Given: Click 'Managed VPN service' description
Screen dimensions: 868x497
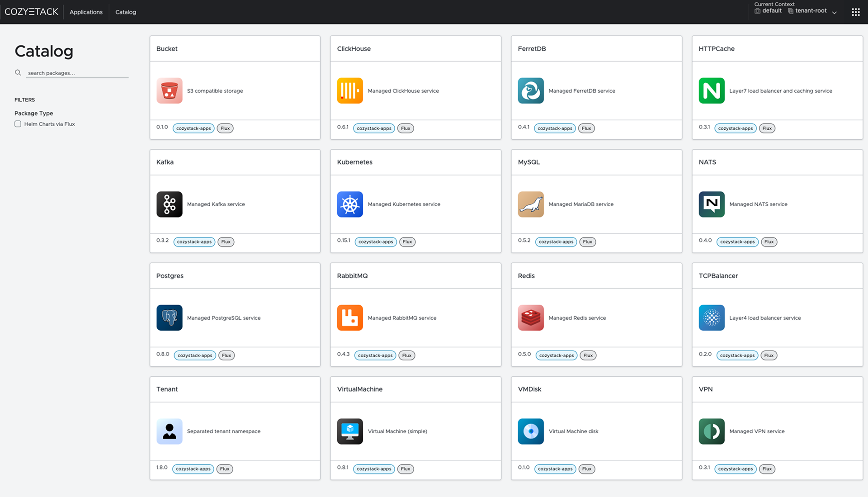Looking at the screenshot, I should point(757,431).
